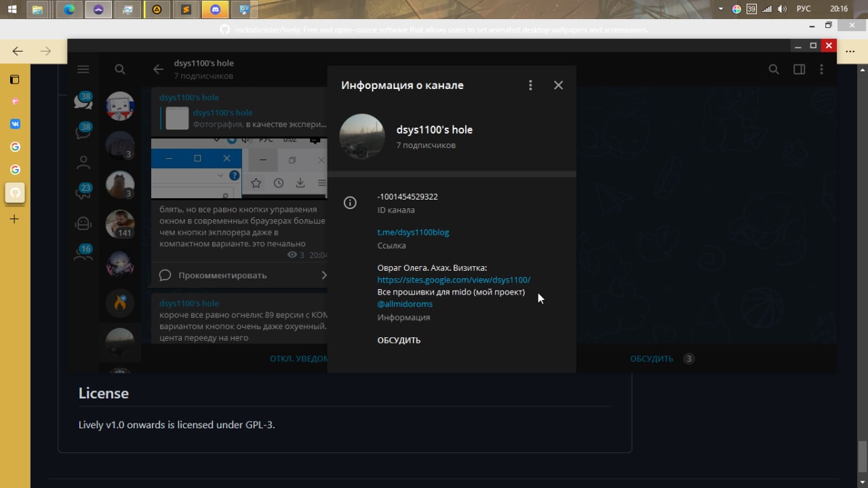Click the info circle icon
This screenshot has width=868, height=488.
[x=350, y=203]
